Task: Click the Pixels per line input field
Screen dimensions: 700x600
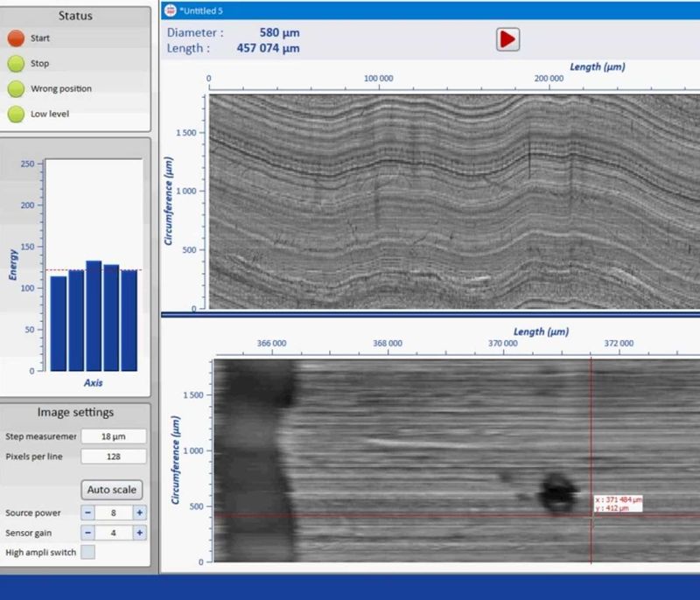Action: [x=112, y=457]
